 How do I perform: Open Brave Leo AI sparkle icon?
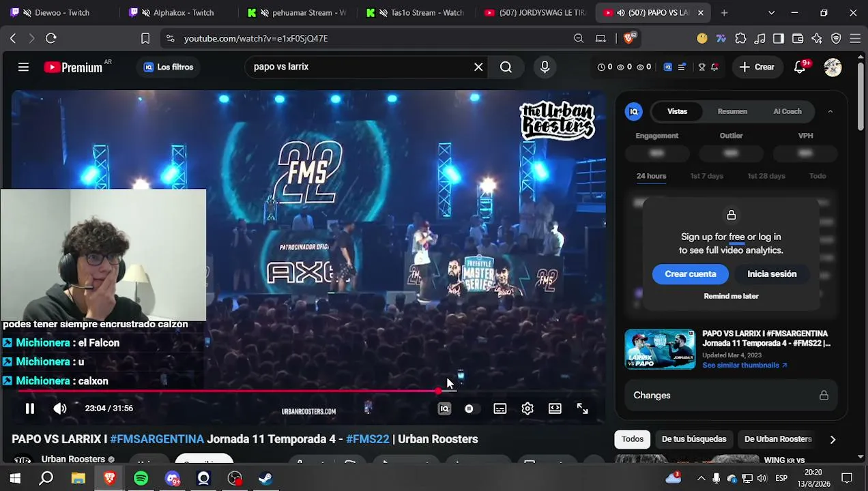pos(817,38)
